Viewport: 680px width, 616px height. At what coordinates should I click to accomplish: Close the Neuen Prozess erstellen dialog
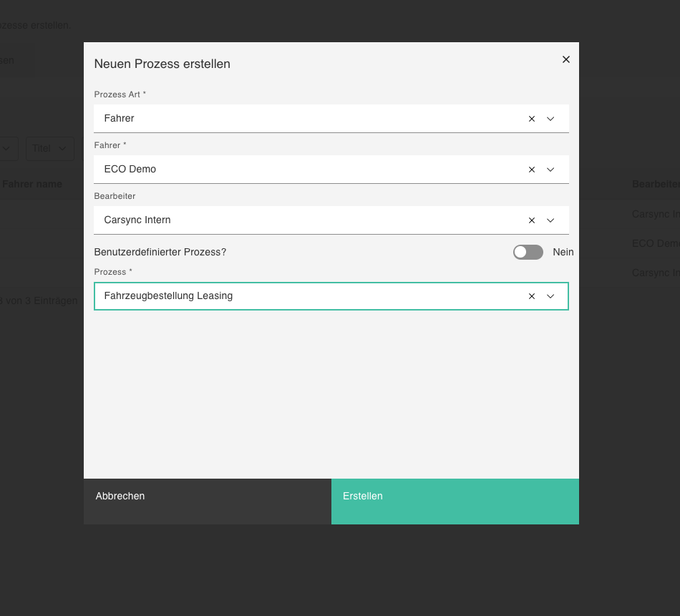click(566, 59)
